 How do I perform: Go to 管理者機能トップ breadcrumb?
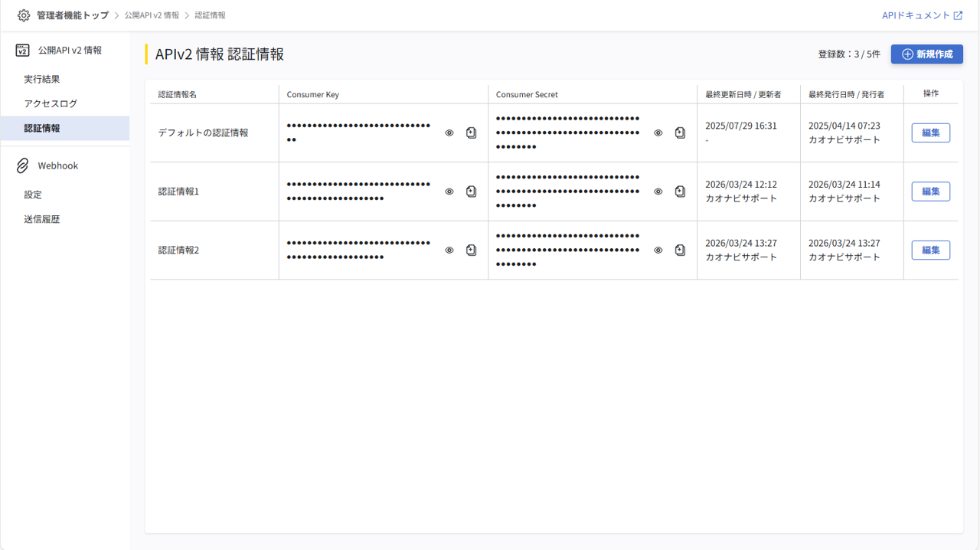(x=73, y=15)
